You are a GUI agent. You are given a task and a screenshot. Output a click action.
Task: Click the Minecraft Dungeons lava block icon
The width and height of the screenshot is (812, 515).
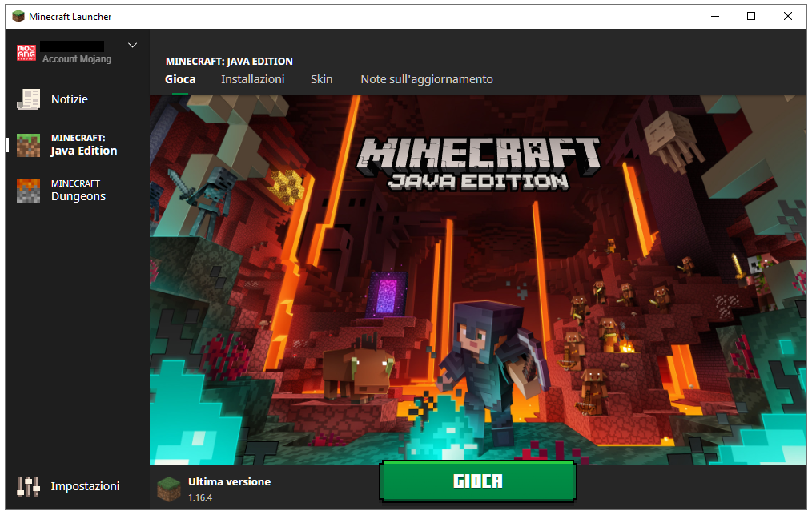[x=29, y=191]
